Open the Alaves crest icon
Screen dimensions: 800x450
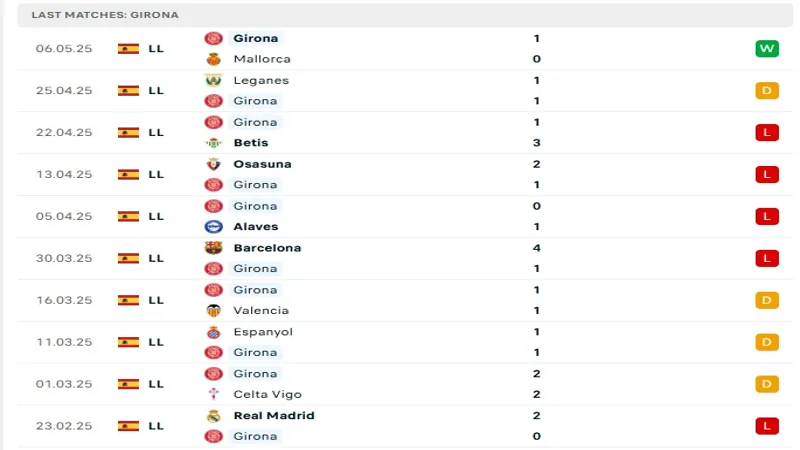tap(212, 227)
